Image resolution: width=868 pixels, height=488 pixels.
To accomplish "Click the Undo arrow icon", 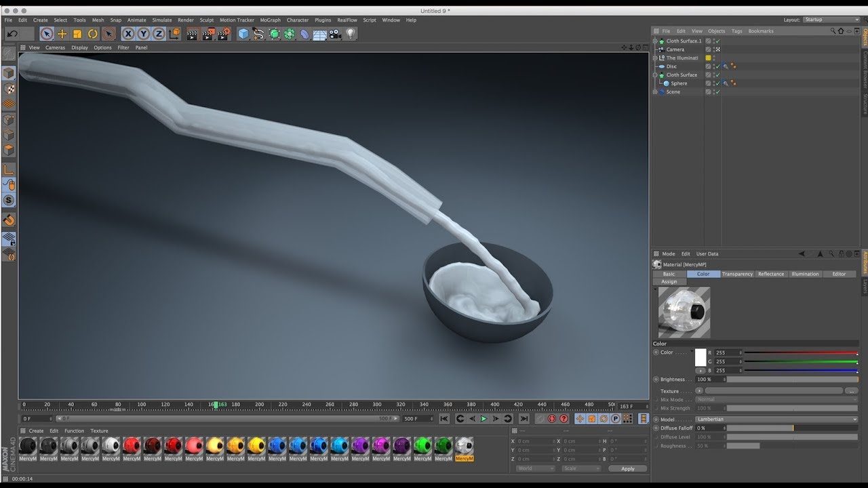I will pyautogui.click(x=12, y=34).
